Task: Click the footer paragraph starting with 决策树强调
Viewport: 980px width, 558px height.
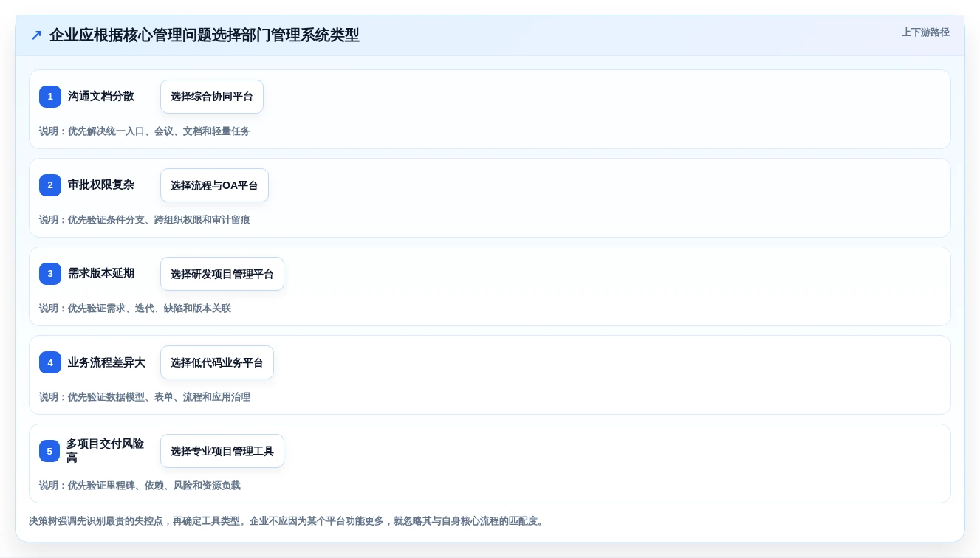Action: (287, 521)
